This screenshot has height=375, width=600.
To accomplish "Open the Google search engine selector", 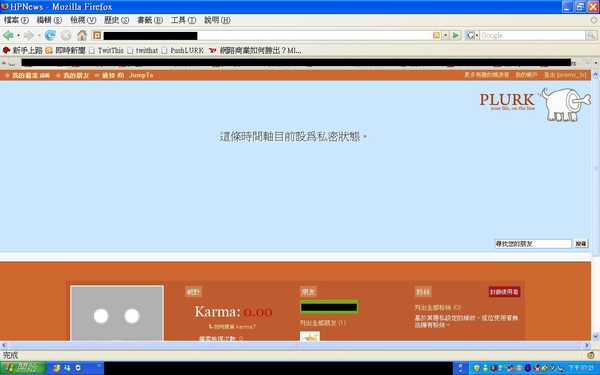I will 472,35.
